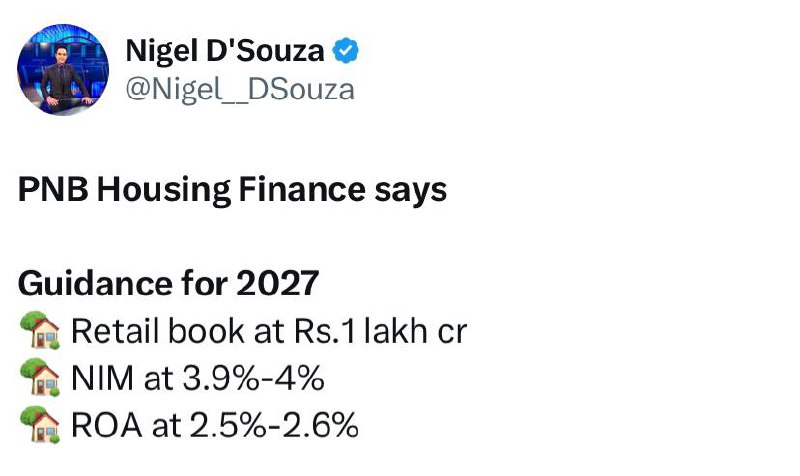800x476 pixels.
Task: Select the 'Guidance for 2027' heading
Action: (x=168, y=283)
